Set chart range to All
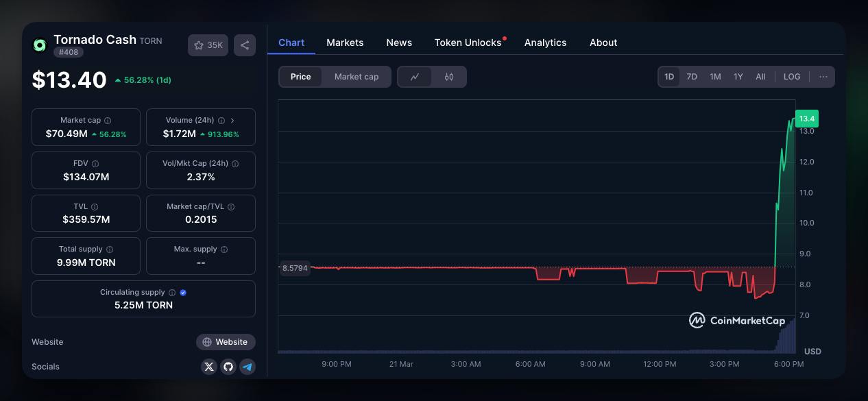Viewport: 868px width, 401px height. 760,77
